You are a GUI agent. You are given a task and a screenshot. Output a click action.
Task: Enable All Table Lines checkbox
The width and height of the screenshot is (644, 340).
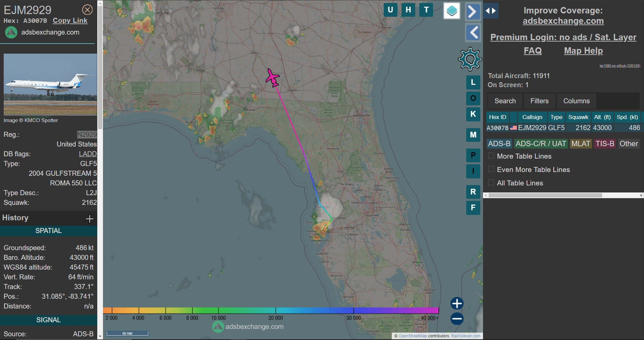491,183
